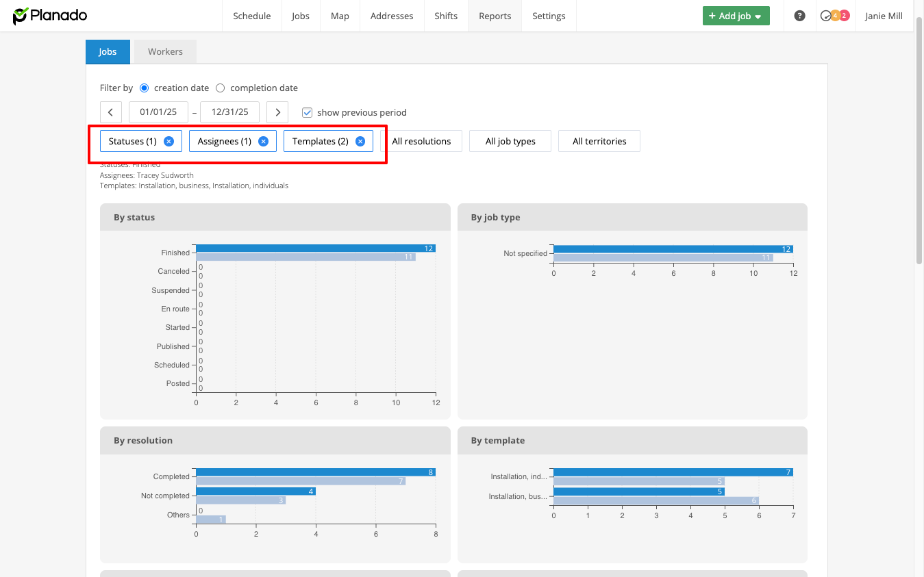Open the Schedule menu item

pyautogui.click(x=252, y=16)
